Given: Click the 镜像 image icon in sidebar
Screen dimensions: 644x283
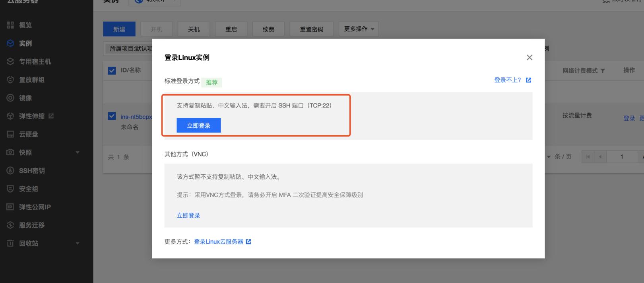Looking at the screenshot, I should tap(10, 98).
